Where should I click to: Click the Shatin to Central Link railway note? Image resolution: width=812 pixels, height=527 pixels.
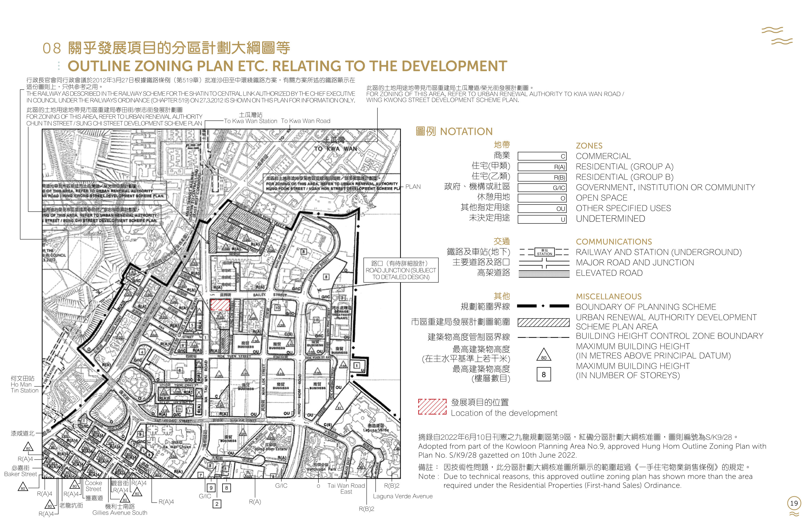[191, 90]
